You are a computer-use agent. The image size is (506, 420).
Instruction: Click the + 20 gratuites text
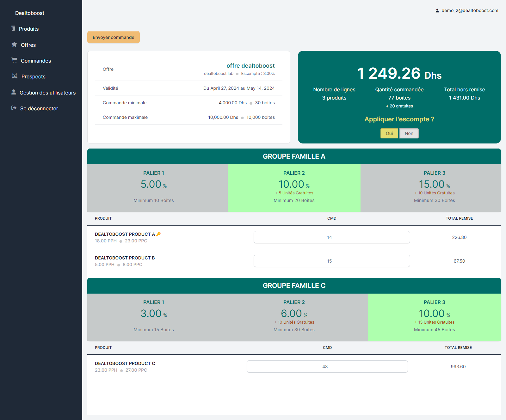click(399, 106)
